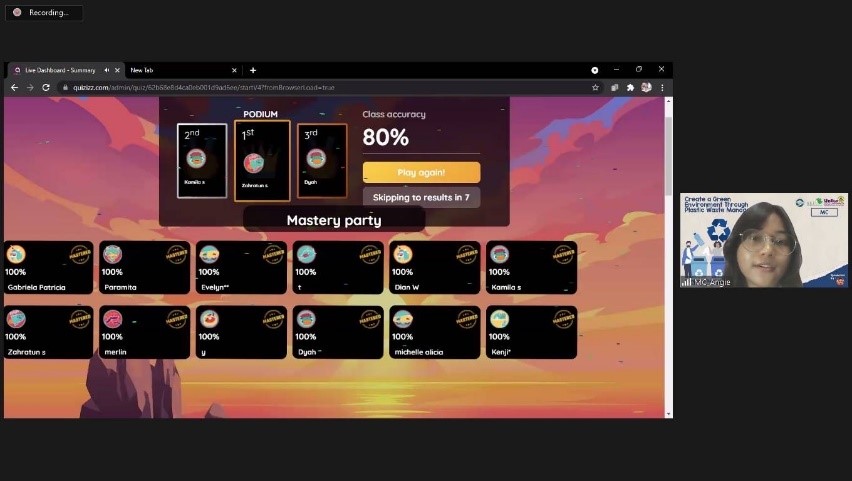Image resolution: width=852 pixels, height=481 pixels.
Task: Open a new tab with plus icon
Action: point(253,70)
